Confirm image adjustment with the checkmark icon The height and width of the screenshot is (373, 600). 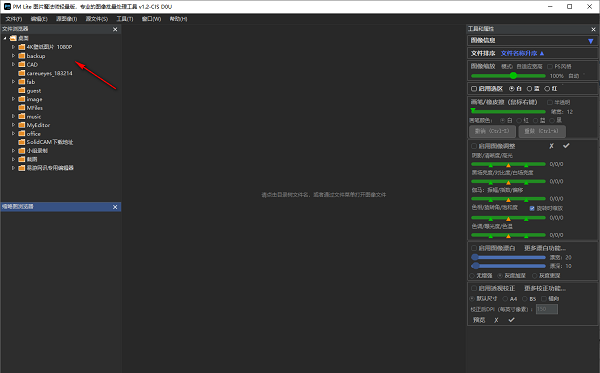tap(566, 146)
